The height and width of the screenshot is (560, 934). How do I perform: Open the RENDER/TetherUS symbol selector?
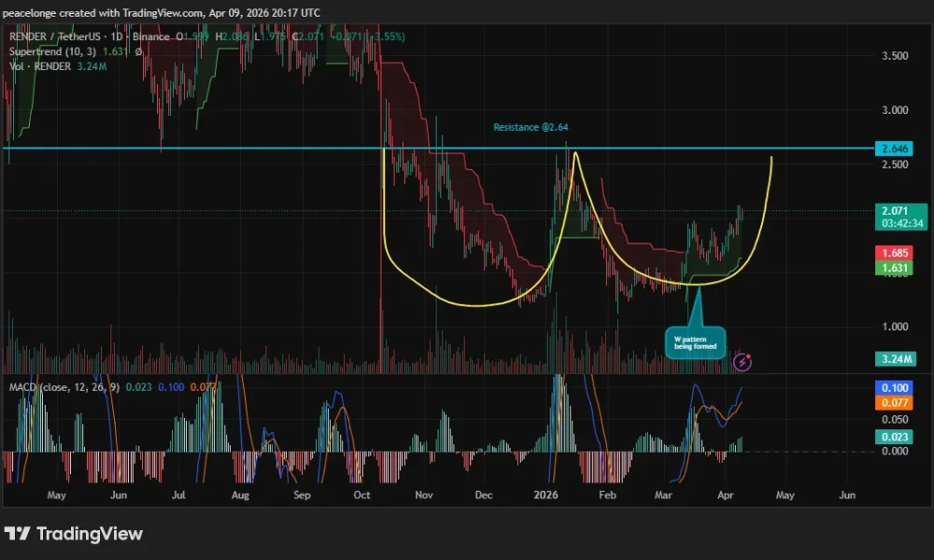point(56,36)
